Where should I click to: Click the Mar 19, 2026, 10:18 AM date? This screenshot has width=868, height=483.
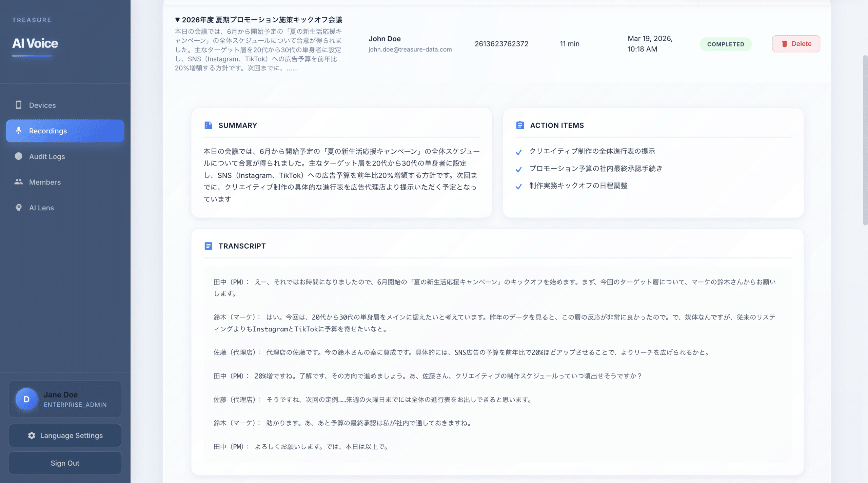(650, 44)
